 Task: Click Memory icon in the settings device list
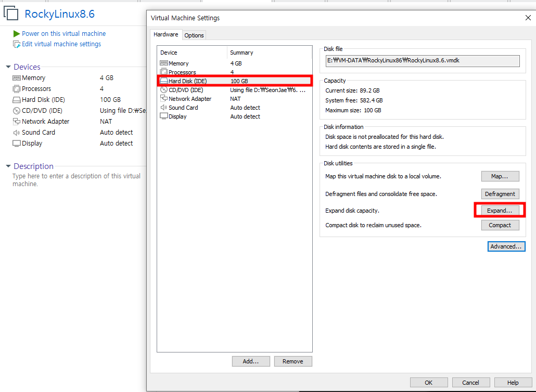[x=164, y=63]
